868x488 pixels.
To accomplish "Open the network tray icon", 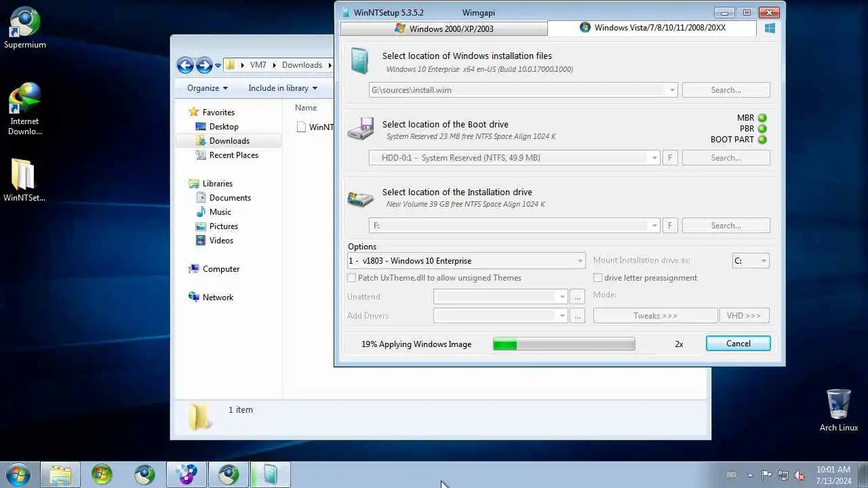I will (783, 475).
